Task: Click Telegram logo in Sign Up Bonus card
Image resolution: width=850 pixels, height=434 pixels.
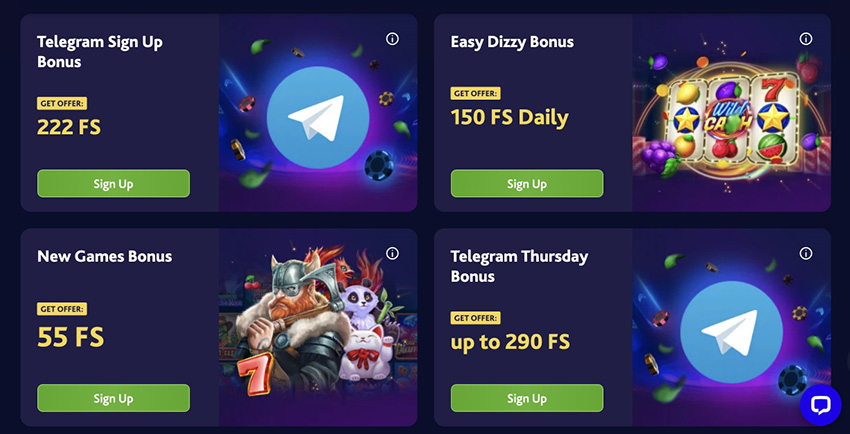Action: tap(318, 118)
